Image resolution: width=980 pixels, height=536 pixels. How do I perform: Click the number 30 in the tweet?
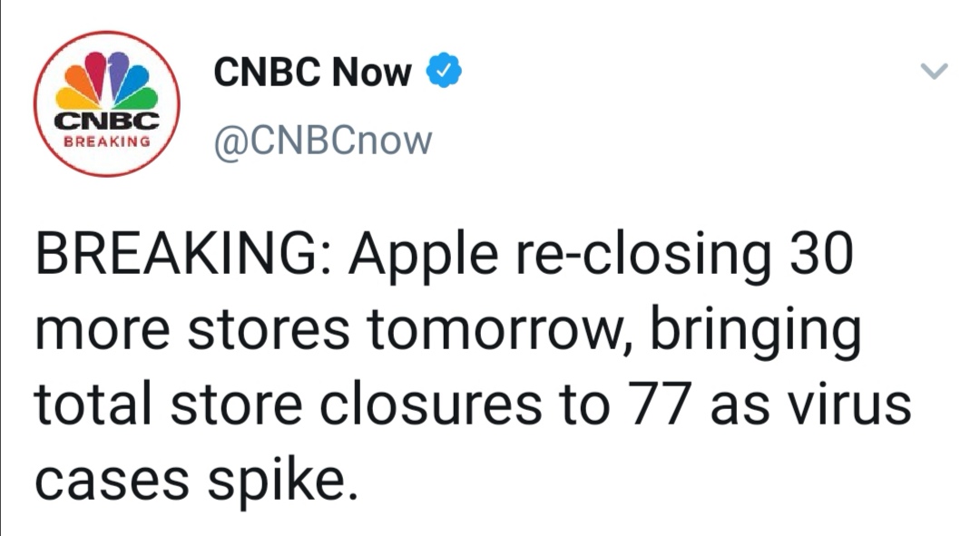(820, 254)
